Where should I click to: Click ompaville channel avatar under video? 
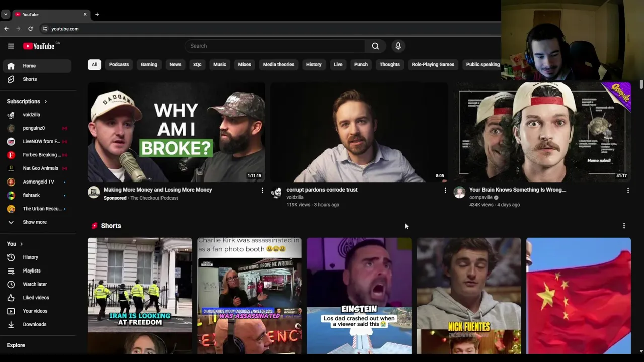(x=459, y=192)
